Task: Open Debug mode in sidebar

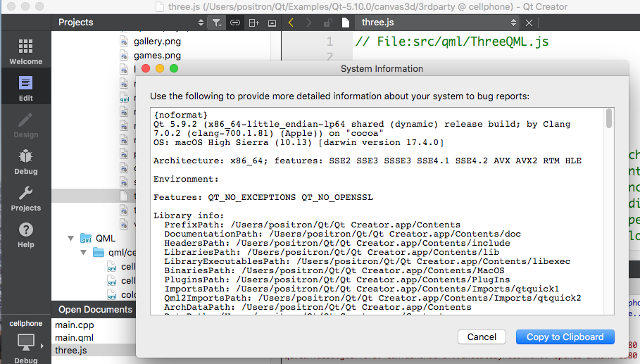Action: (x=25, y=161)
